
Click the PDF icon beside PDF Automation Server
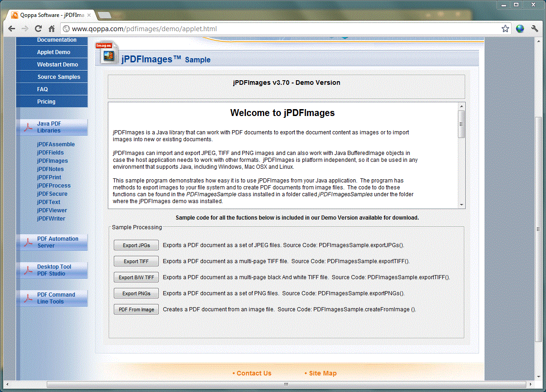28,242
